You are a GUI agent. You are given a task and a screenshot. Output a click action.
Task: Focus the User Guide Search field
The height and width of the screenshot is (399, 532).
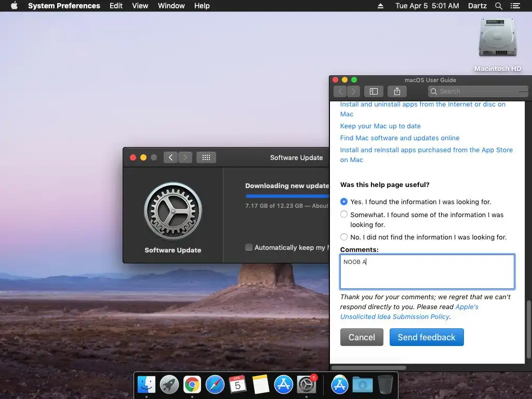478,91
